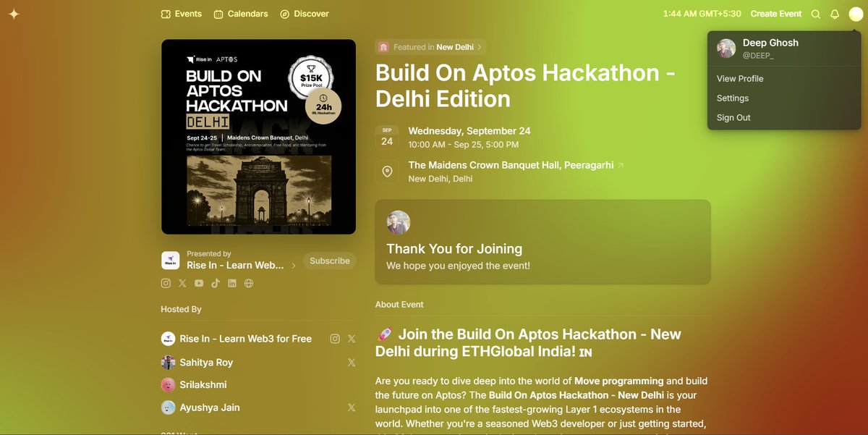The height and width of the screenshot is (435, 868).
Task: Select Settings from the account menu
Action: (x=733, y=98)
